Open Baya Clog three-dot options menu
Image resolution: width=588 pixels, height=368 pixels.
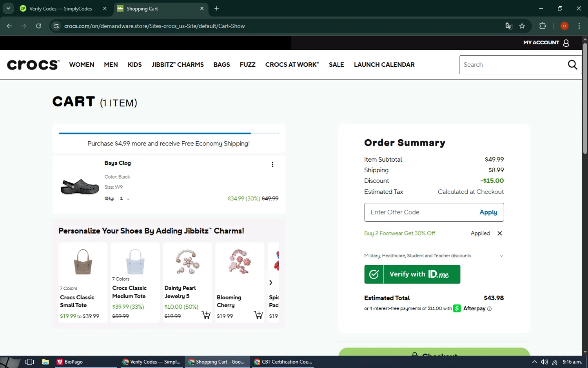[x=272, y=164]
